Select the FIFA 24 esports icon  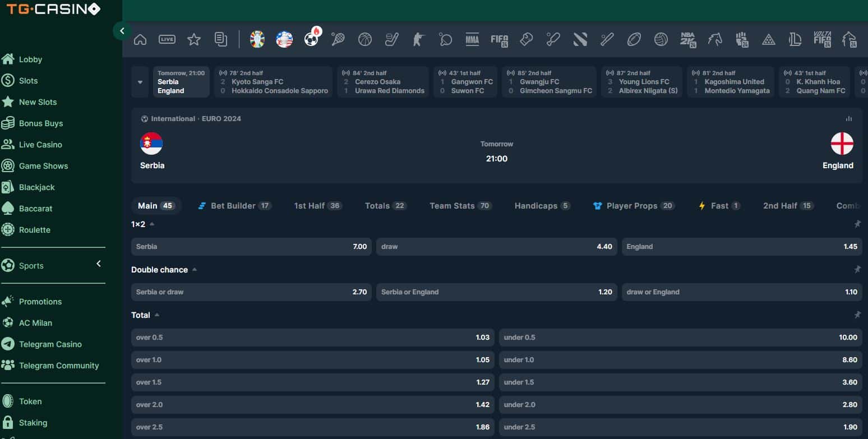(x=499, y=40)
